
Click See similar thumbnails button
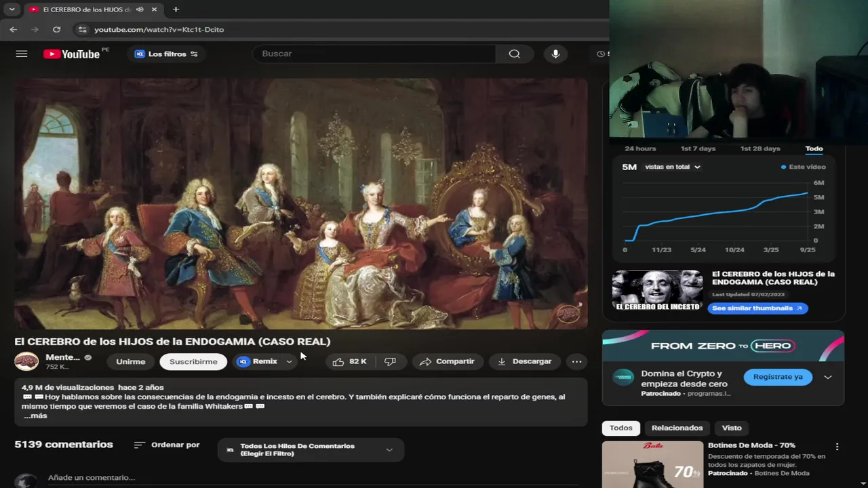coord(757,308)
